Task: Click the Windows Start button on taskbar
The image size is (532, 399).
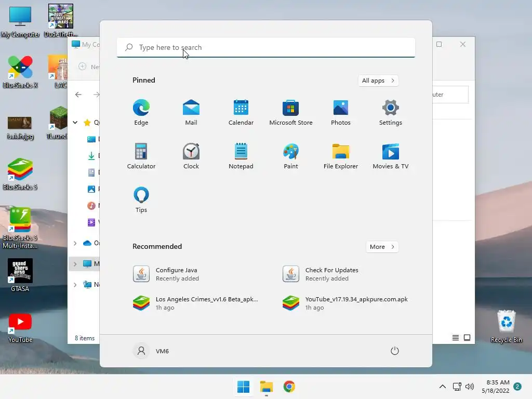Action: [243, 387]
